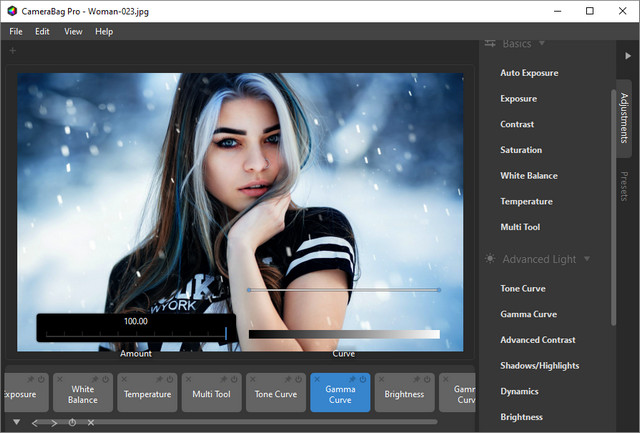The width and height of the screenshot is (640, 433).
Task: Collapse the Advanced Light section
Action: [587, 259]
